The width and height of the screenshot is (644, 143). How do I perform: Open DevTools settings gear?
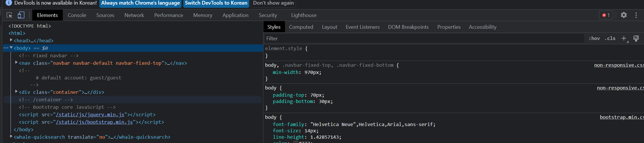click(624, 15)
